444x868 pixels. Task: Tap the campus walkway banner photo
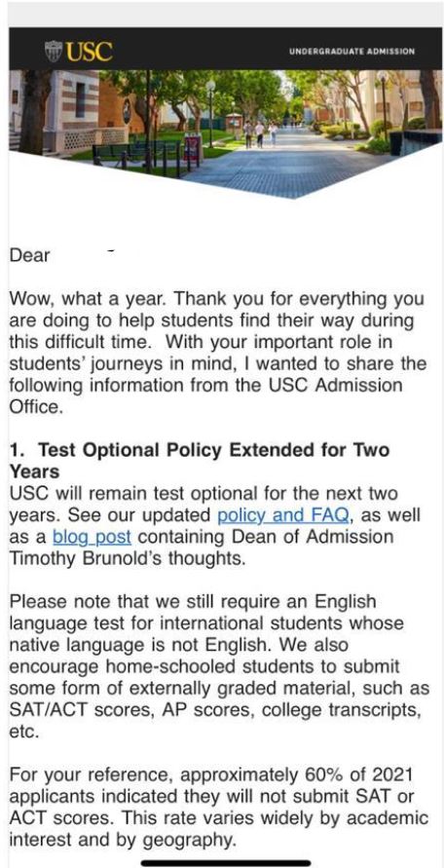click(x=226, y=132)
